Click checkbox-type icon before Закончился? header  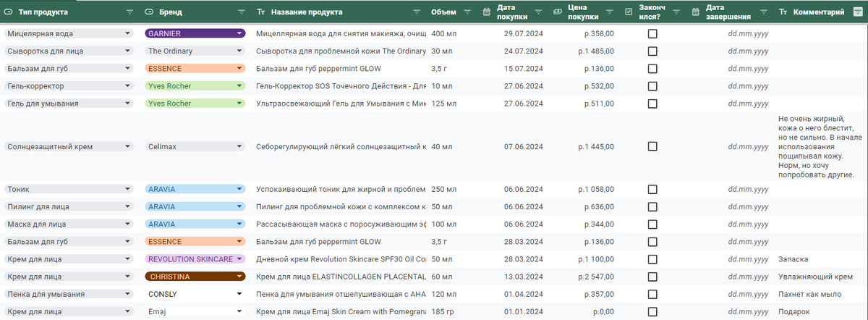pyautogui.click(x=629, y=12)
